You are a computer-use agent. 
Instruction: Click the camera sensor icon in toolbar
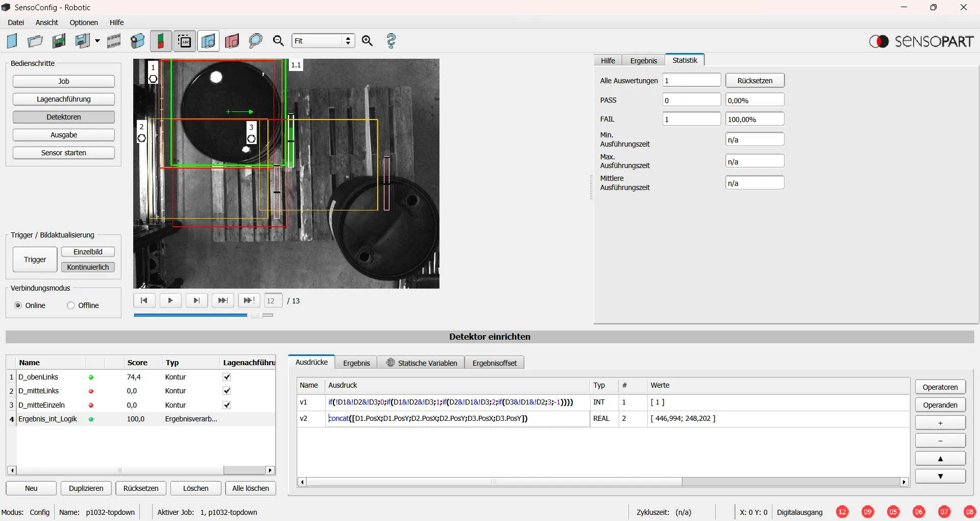(137, 41)
